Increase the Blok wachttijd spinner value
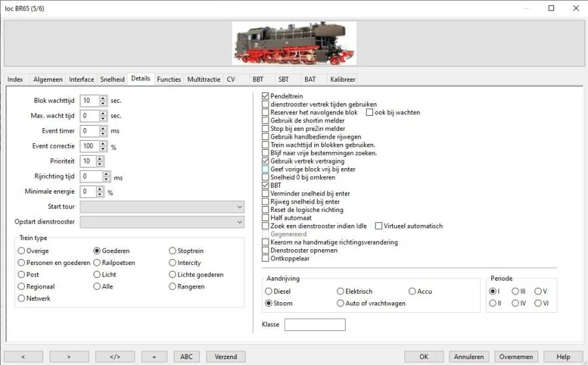Screen dimensions: 588x365 (103, 98)
